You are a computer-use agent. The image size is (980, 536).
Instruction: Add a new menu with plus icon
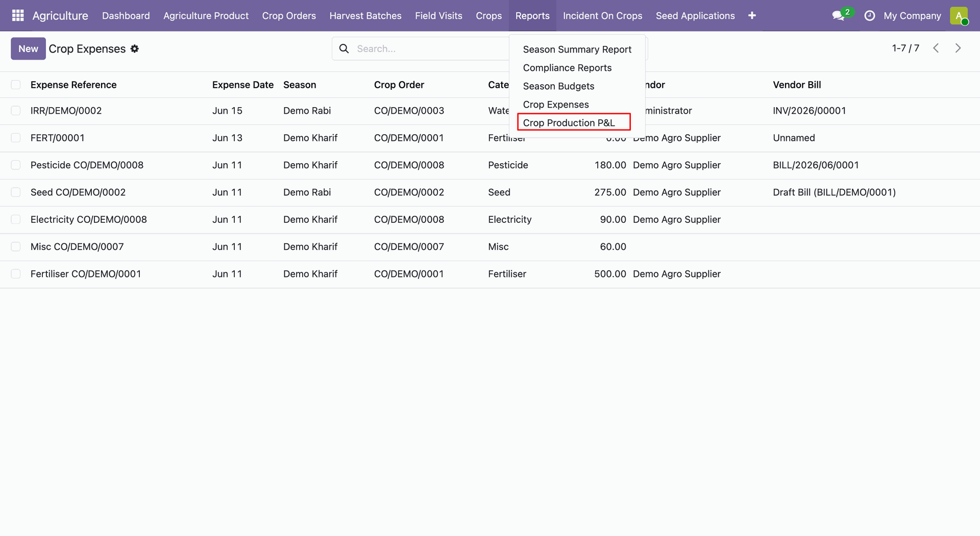pos(752,16)
